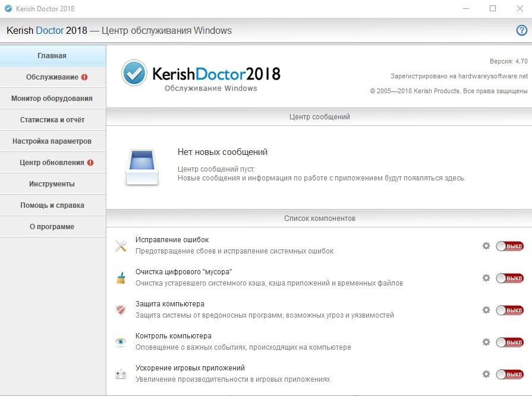The height and width of the screenshot is (396, 532).
Task: Click the Версия: 4.70 label
Action: (509, 61)
